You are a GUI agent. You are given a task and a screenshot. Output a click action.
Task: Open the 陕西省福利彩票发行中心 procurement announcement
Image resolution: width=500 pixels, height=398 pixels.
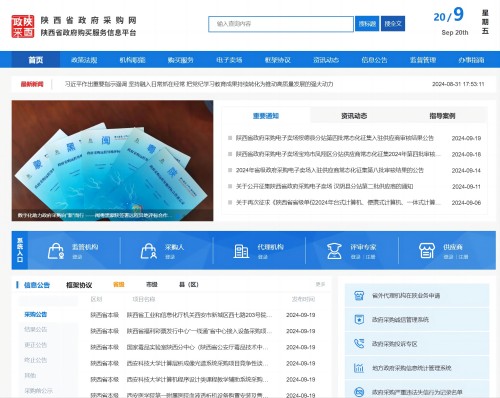199,331
